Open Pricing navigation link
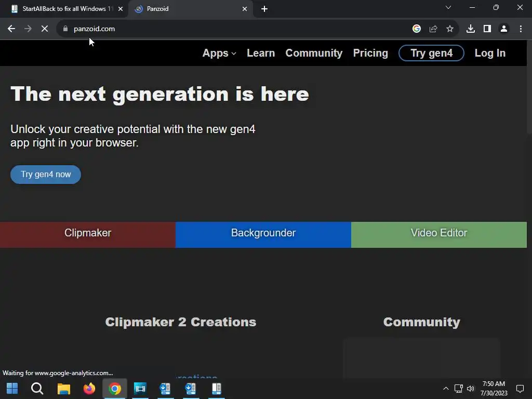532x399 pixels. pyautogui.click(x=370, y=54)
